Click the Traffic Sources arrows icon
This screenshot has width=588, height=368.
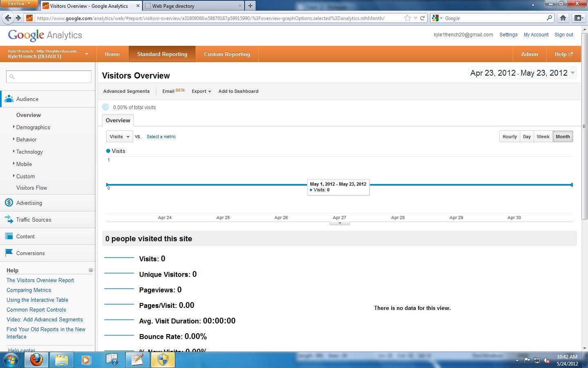[x=9, y=220]
